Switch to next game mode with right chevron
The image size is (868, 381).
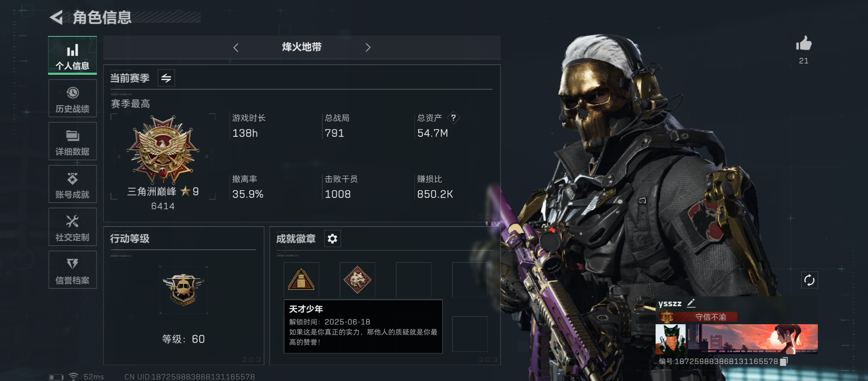368,48
